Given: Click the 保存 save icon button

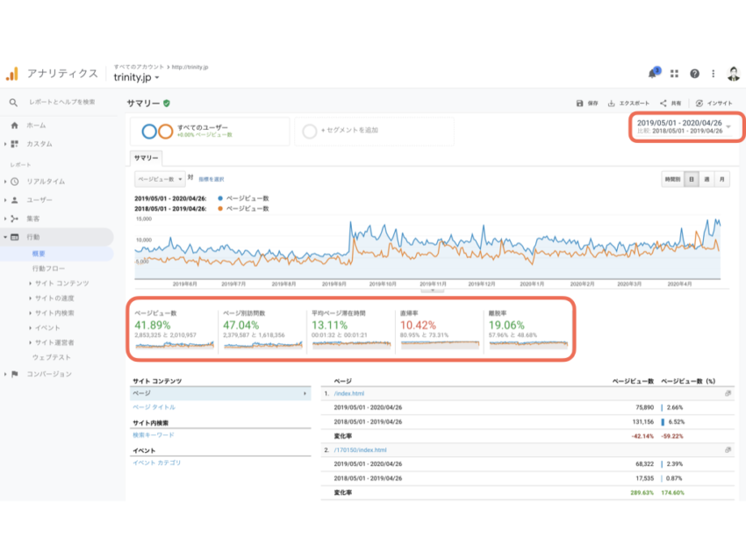Looking at the screenshot, I should click(x=587, y=103).
